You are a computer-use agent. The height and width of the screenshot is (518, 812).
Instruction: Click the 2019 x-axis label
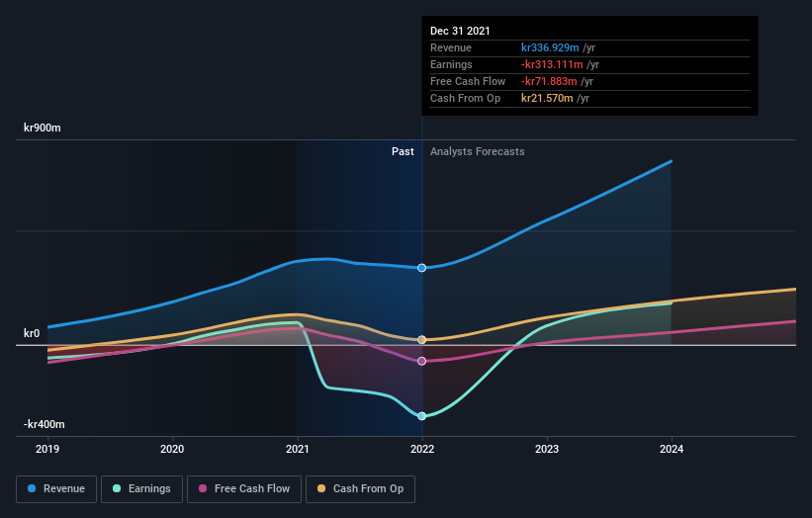[x=47, y=449]
